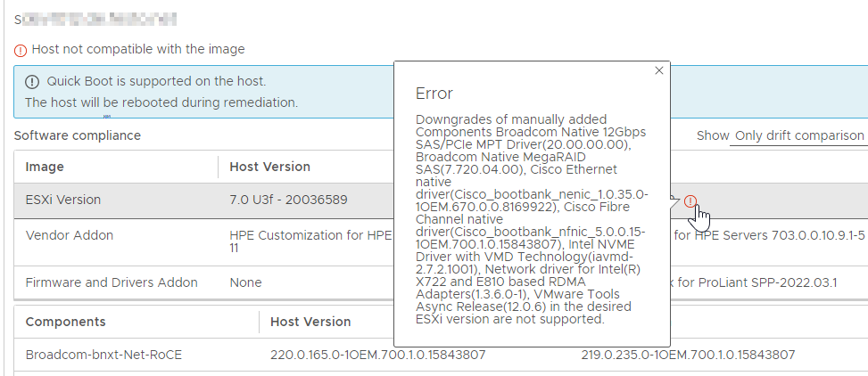868x376 pixels.
Task: Click red error icon in ESXi Version row
Action: [690, 201]
